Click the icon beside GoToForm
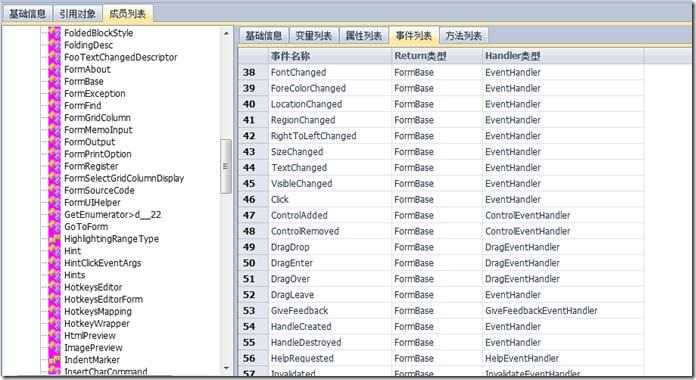This screenshot has width=696, height=380. pyautogui.click(x=54, y=227)
